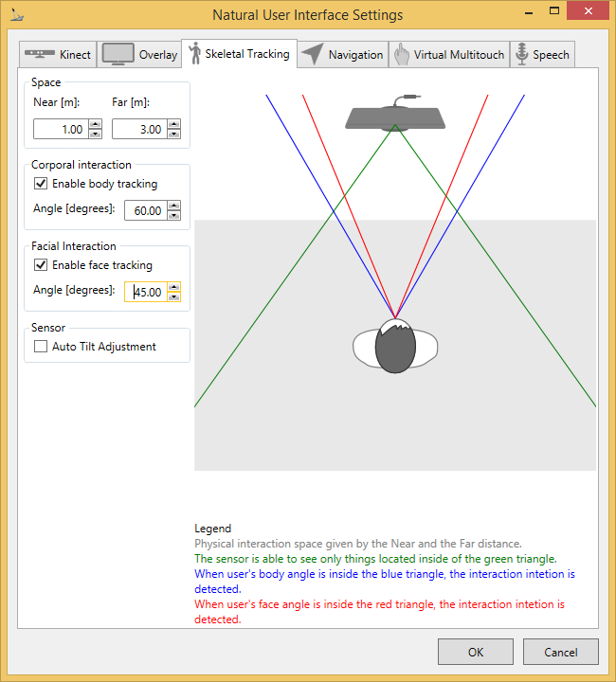Decrease the Far distance with down arrow

[x=173, y=135]
